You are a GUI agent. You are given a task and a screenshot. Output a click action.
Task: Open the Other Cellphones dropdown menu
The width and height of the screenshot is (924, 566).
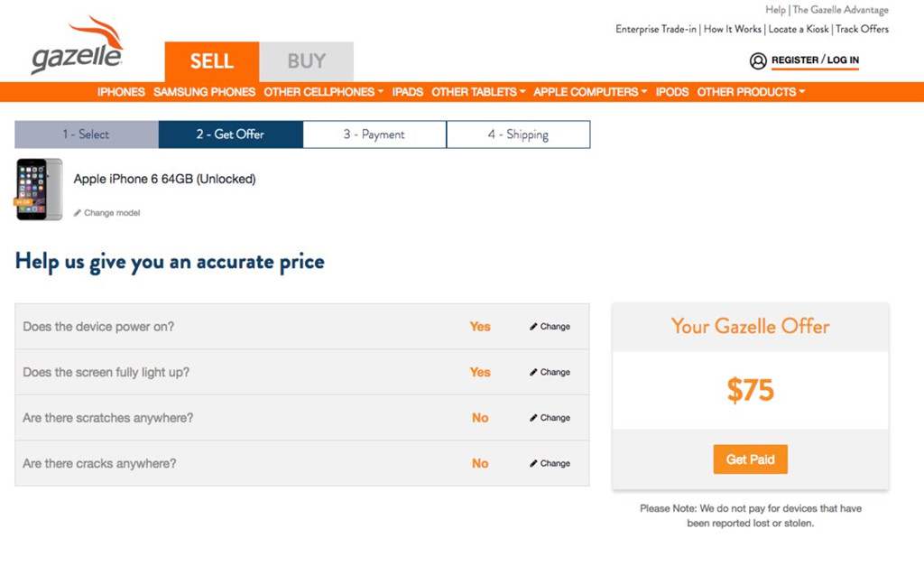click(x=322, y=92)
